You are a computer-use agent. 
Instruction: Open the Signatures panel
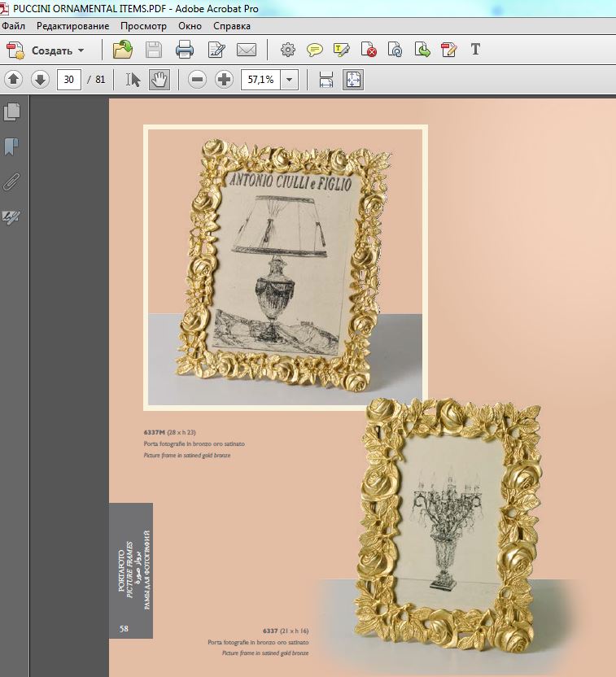11,216
